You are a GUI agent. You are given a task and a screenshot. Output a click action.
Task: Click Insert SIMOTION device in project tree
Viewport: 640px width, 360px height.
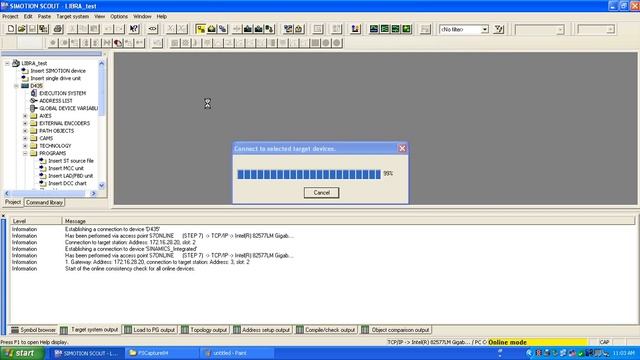click(x=58, y=71)
